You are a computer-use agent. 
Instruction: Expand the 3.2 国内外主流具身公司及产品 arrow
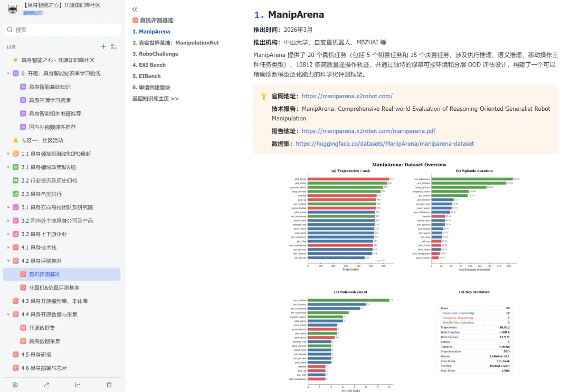click(8, 221)
